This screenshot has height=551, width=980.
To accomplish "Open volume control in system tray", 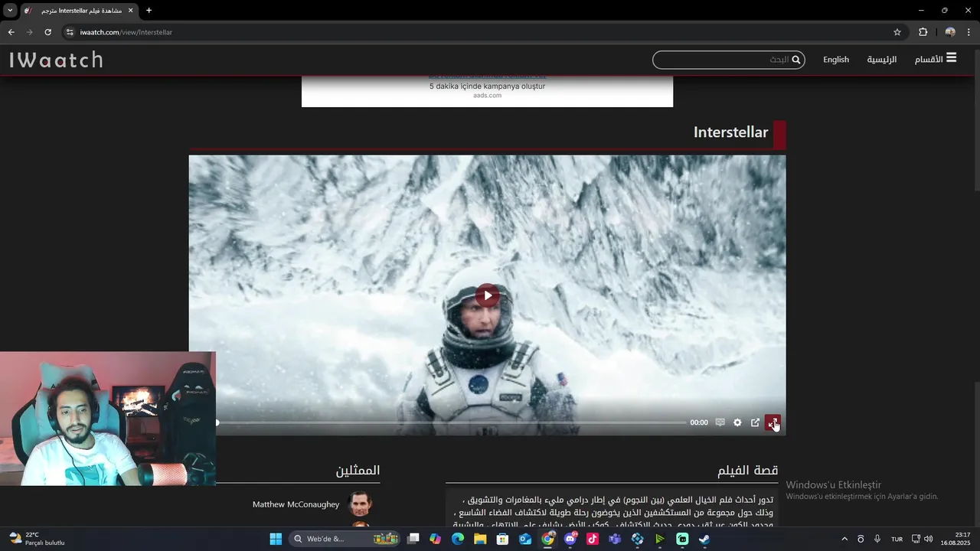I will click(929, 539).
